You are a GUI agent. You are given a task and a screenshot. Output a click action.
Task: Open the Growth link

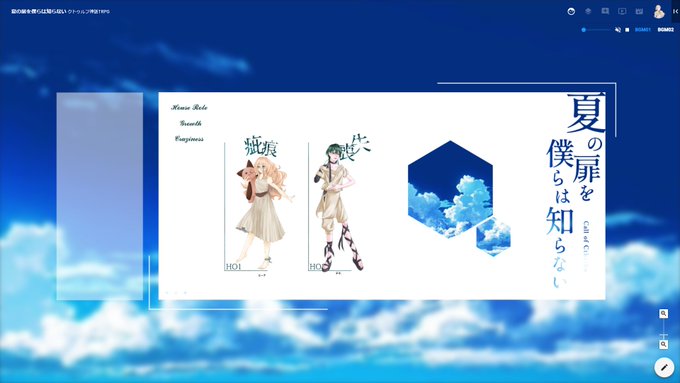pyautogui.click(x=190, y=123)
